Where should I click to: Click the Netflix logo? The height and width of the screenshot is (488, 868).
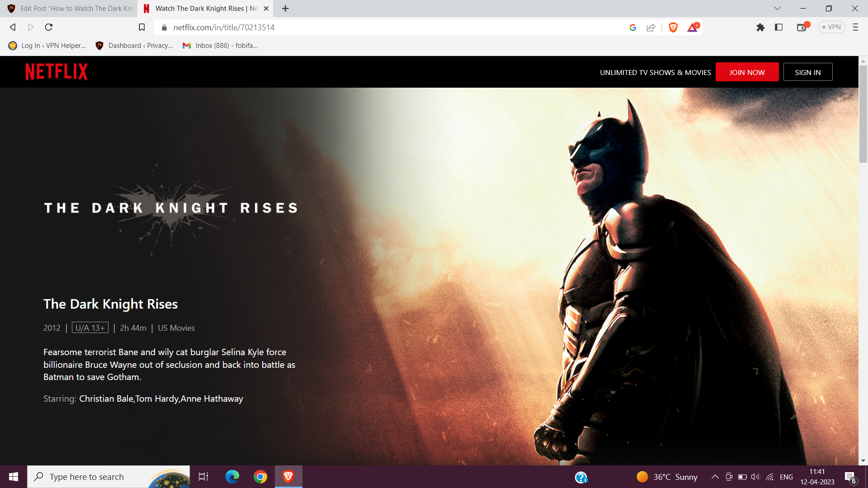pos(57,72)
